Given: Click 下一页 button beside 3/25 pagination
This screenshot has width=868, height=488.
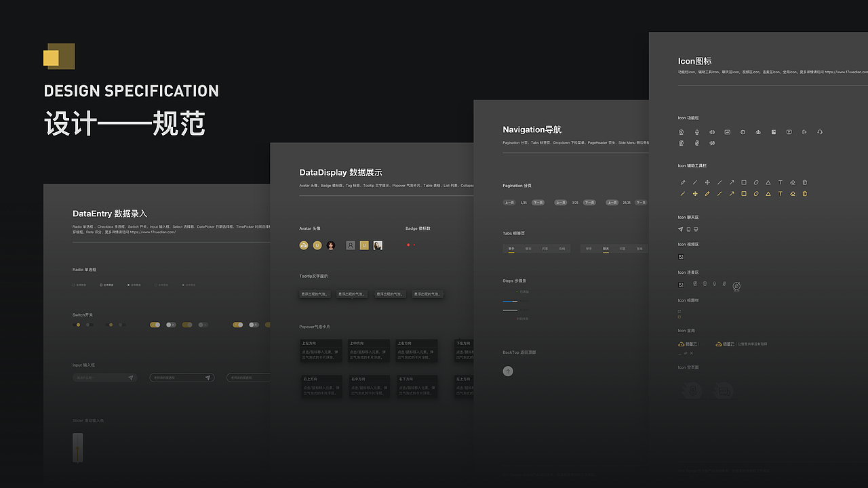Looking at the screenshot, I should click(589, 203).
